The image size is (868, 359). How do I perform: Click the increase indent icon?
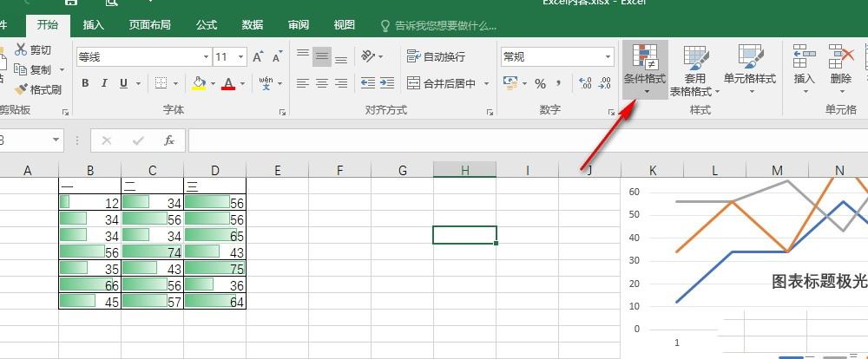pyautogui.click(x=388, y=83)
